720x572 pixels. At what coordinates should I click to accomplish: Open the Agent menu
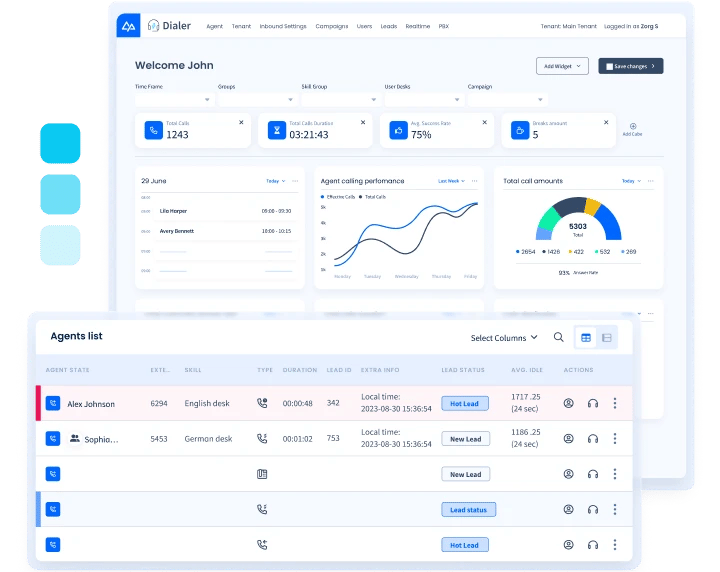point(214,26)
